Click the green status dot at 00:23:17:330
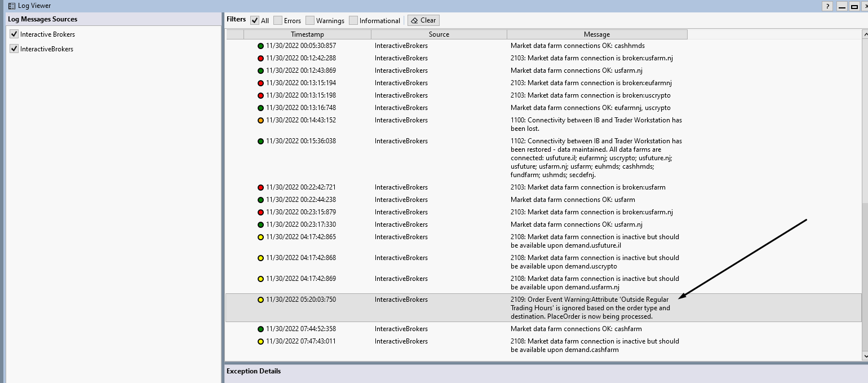The height and width of the screenshot is (383, 868). click(x=260, y=224)
